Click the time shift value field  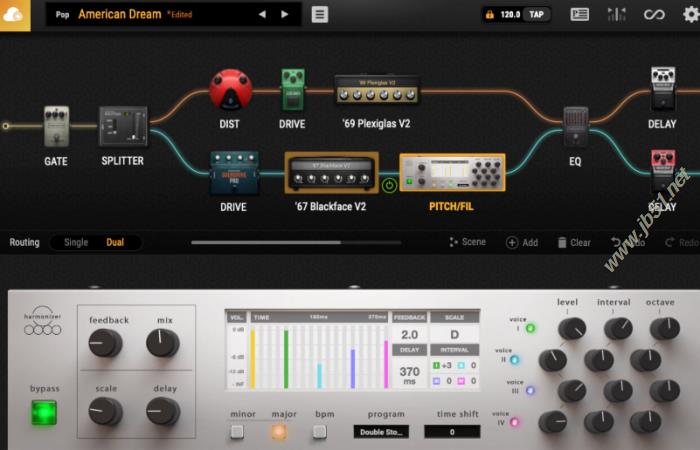[x=452, y=432]
